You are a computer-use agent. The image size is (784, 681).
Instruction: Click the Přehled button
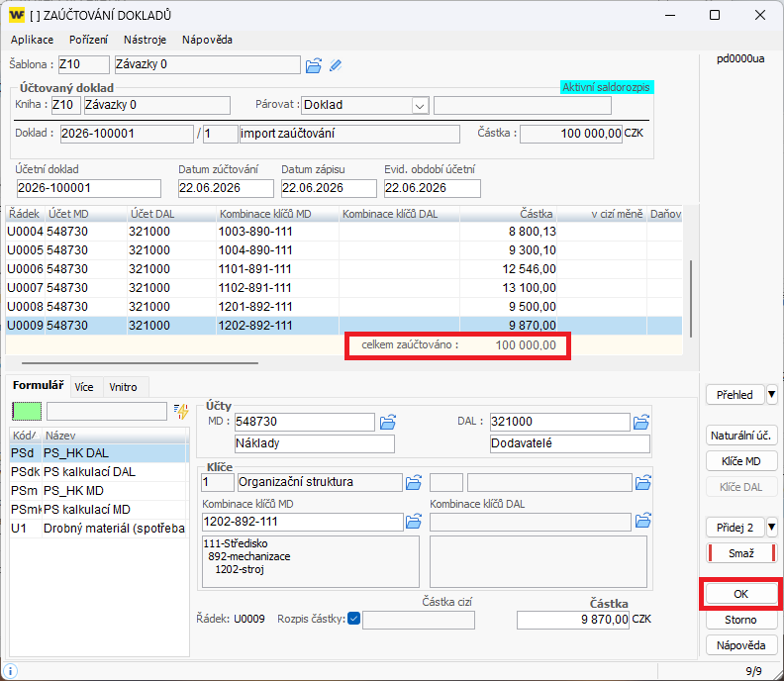735,395
